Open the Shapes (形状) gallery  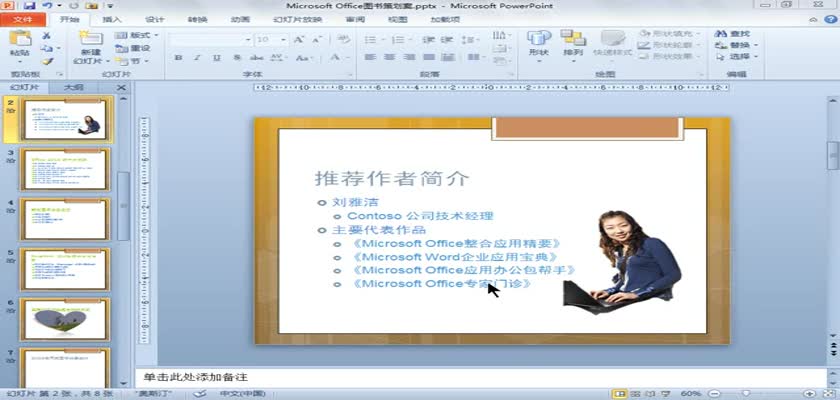coord(538,45)
